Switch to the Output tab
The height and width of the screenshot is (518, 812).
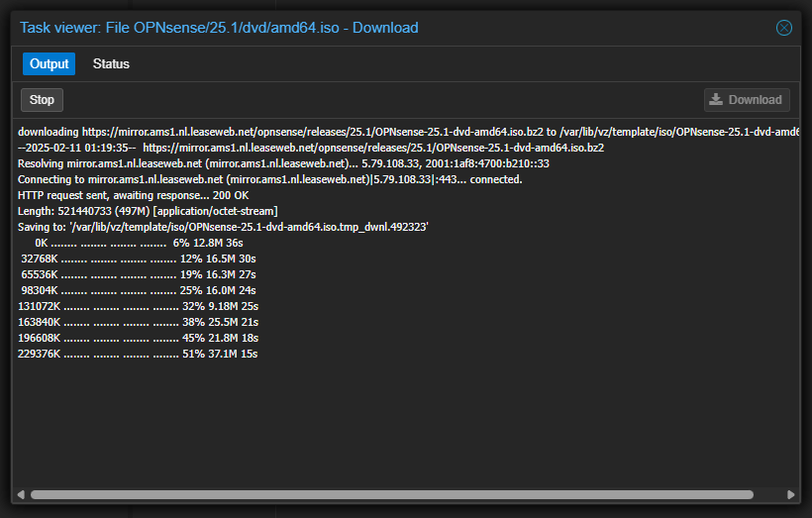point(50,63)
